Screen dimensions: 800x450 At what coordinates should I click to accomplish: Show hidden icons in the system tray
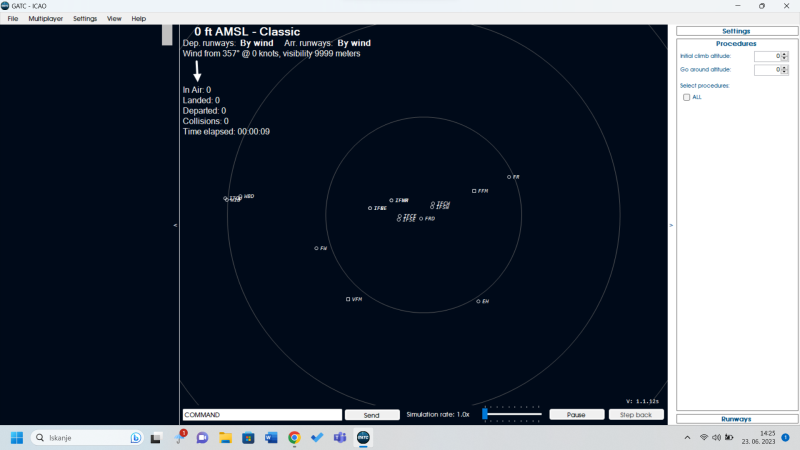coord(687,437)
